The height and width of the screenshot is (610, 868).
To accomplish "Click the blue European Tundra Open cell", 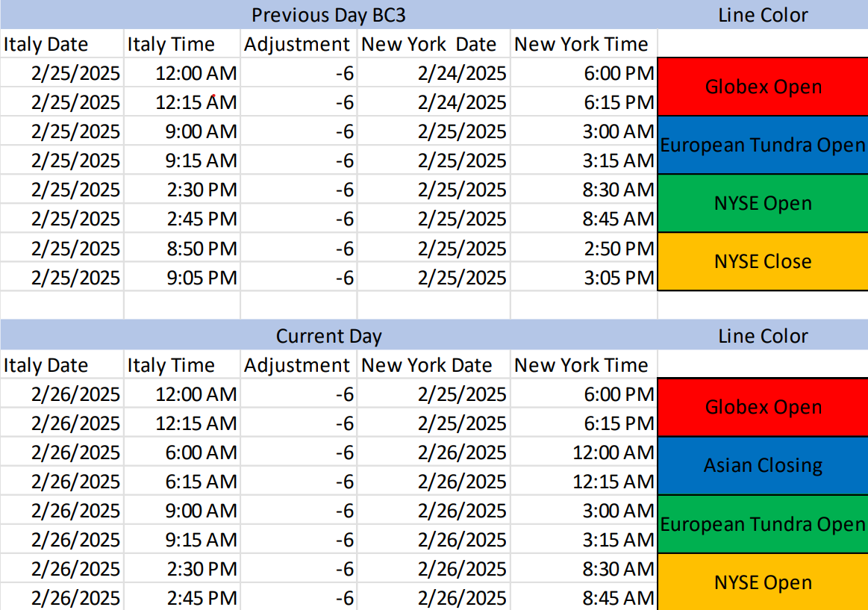I will click(x=762, y=146).
